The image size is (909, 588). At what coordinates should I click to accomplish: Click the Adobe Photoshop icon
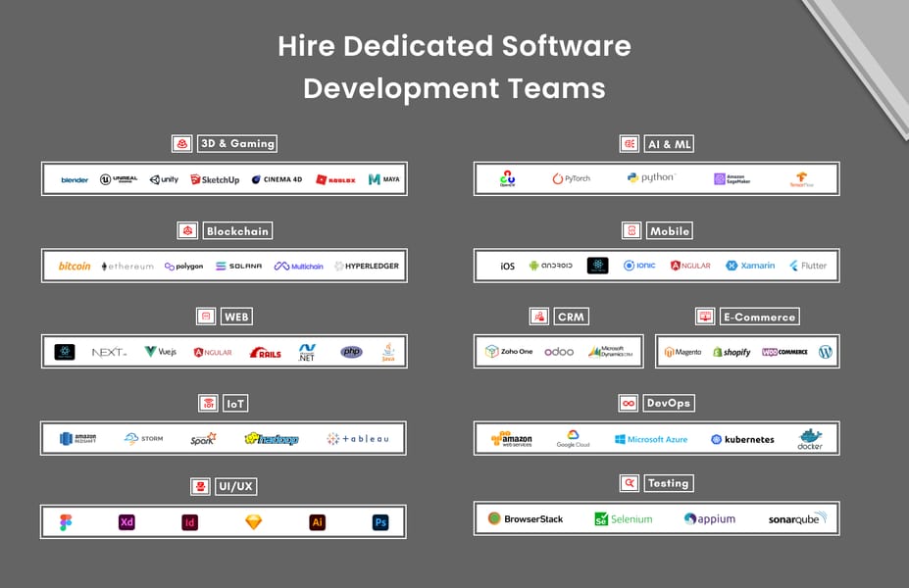pos(380,522)
